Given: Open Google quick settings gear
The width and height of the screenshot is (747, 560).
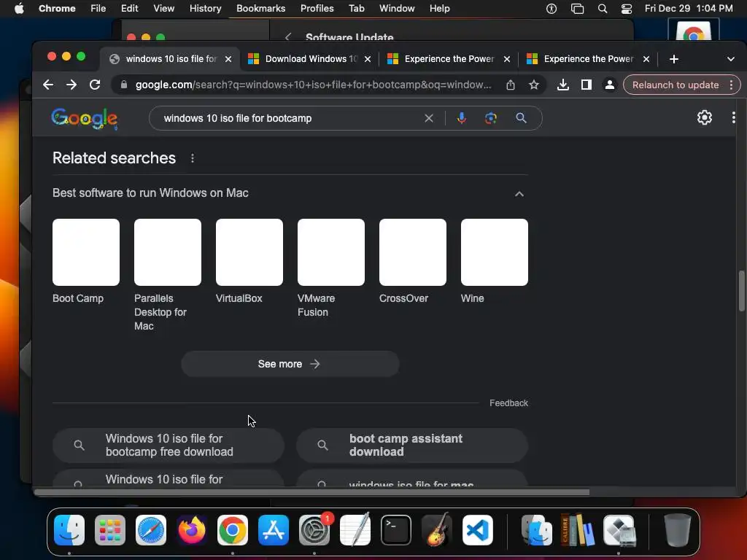Looking at the screenshot, I should point(704,117).
